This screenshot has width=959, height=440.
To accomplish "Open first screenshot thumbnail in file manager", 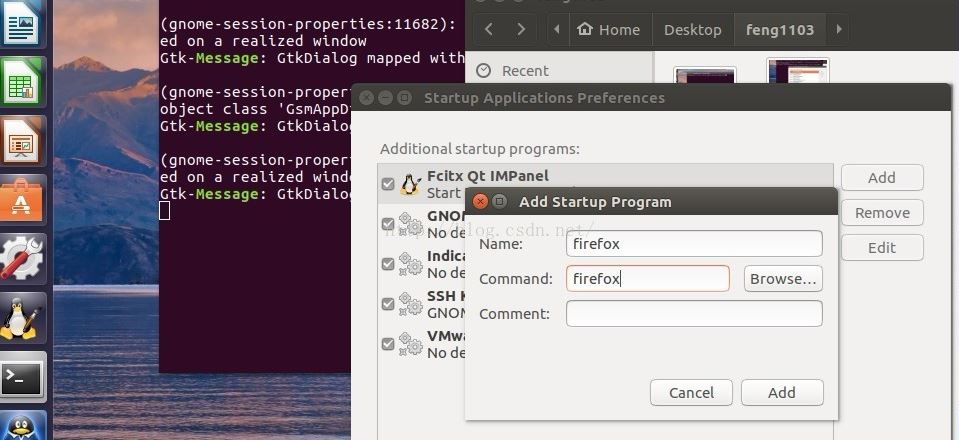I will 705,75.
